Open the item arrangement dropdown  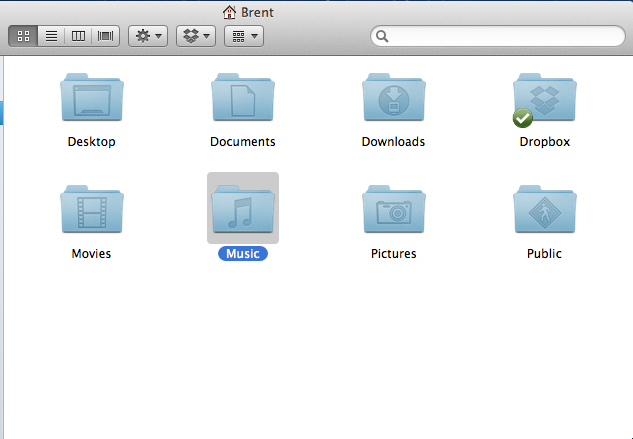244,36
